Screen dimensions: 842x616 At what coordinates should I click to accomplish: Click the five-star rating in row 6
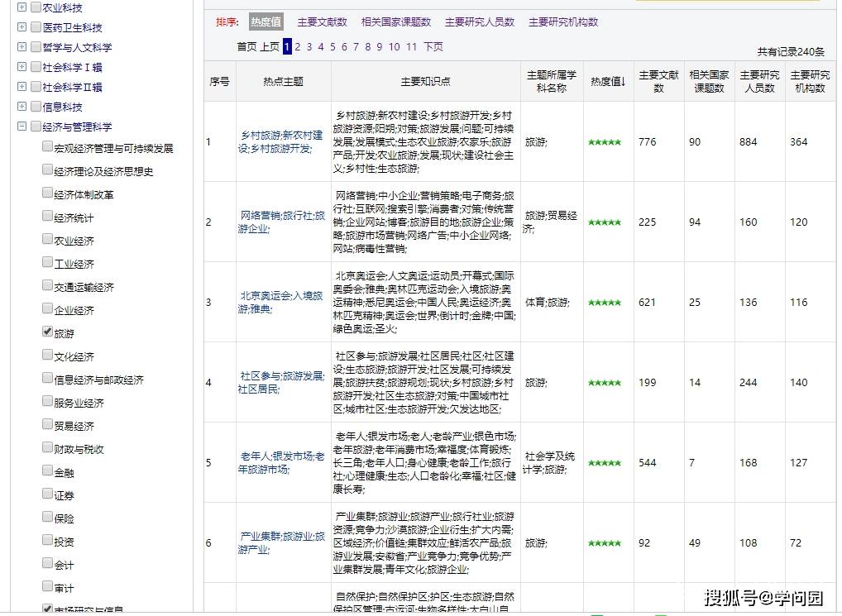click(605, 543)
